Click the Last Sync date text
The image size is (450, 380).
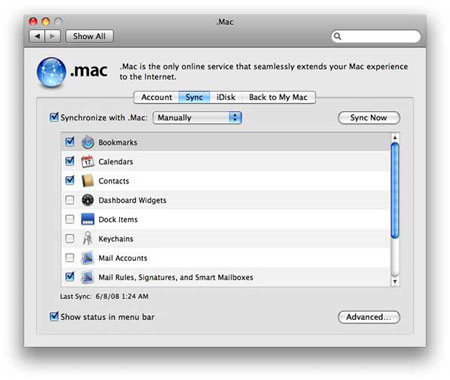(x=122, y=296)
